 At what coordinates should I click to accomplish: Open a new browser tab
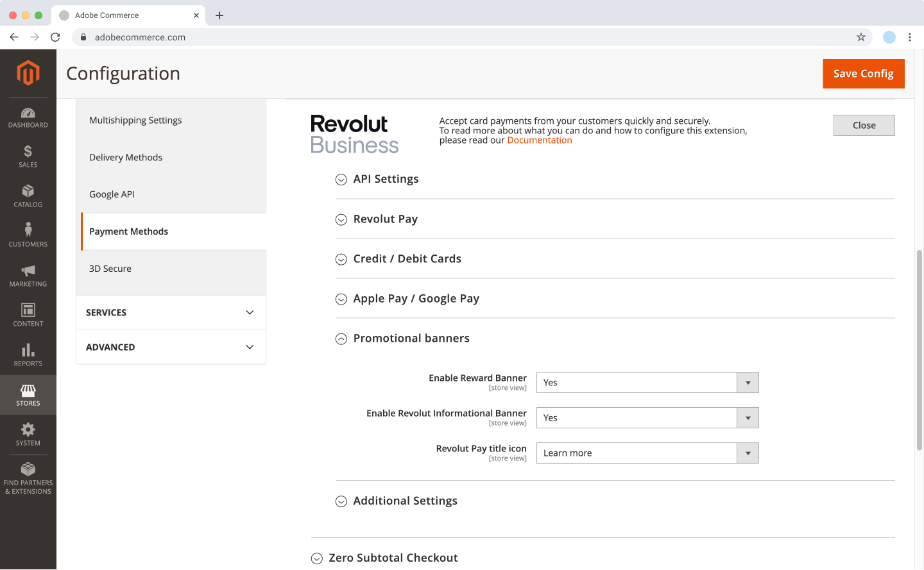[219, 15]
